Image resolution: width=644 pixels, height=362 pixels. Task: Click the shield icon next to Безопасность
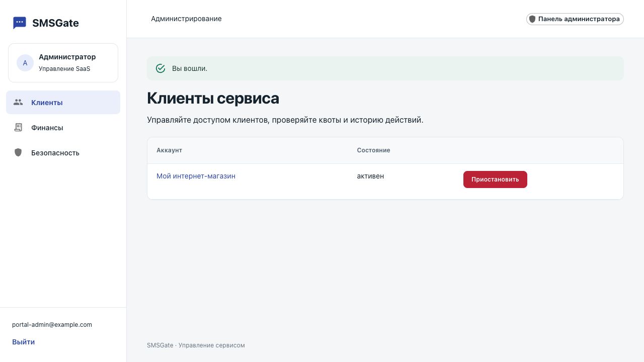click(x=18, y=152)
